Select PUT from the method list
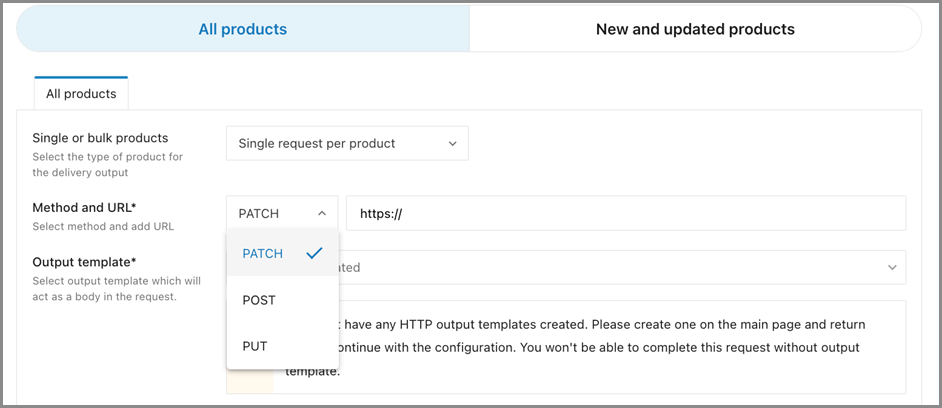 (255, 346)
